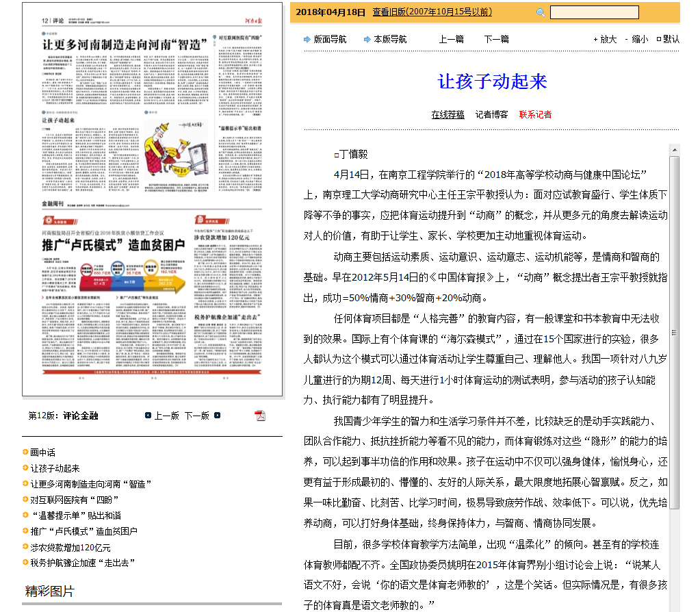The height and width of the screenshot is (612, 700).
Task: Click the article scrollbar's up arrow
Action: (674, 149)
